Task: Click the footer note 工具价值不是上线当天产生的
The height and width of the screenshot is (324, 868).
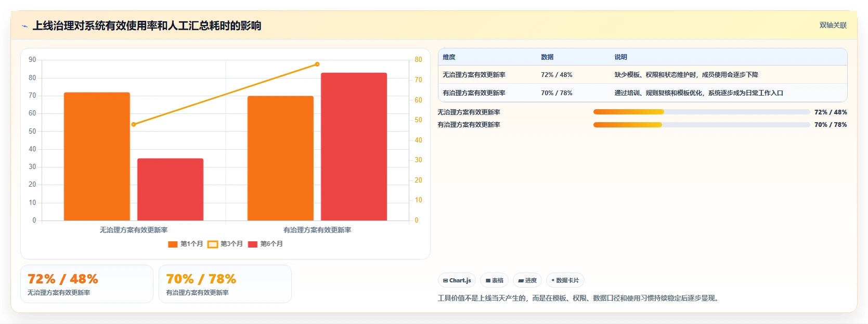Action: click(579, 299)
